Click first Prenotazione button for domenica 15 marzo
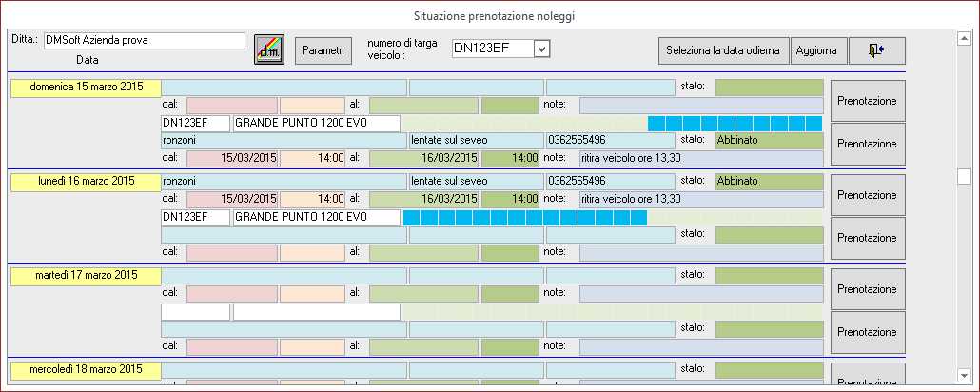 [868, 101]
